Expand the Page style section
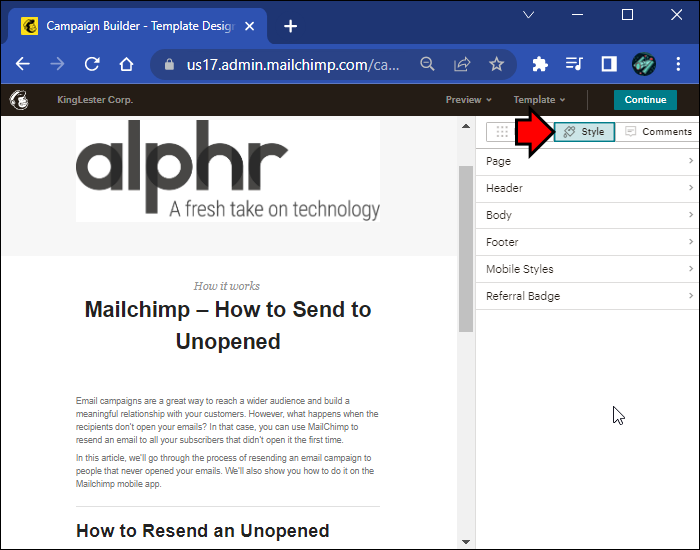The height and width of the screenshot is (550, 700). click(x=587, y=161)
